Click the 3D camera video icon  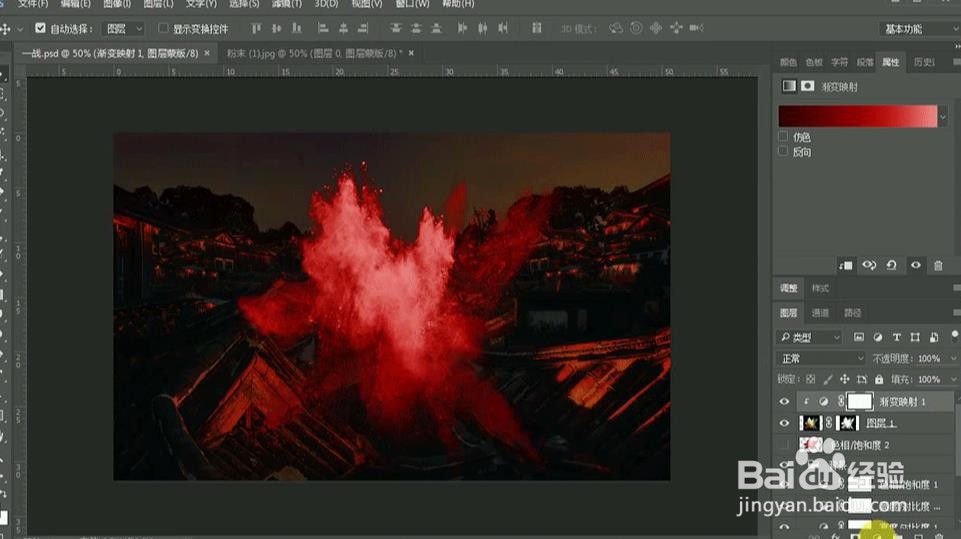coord(696,28)
